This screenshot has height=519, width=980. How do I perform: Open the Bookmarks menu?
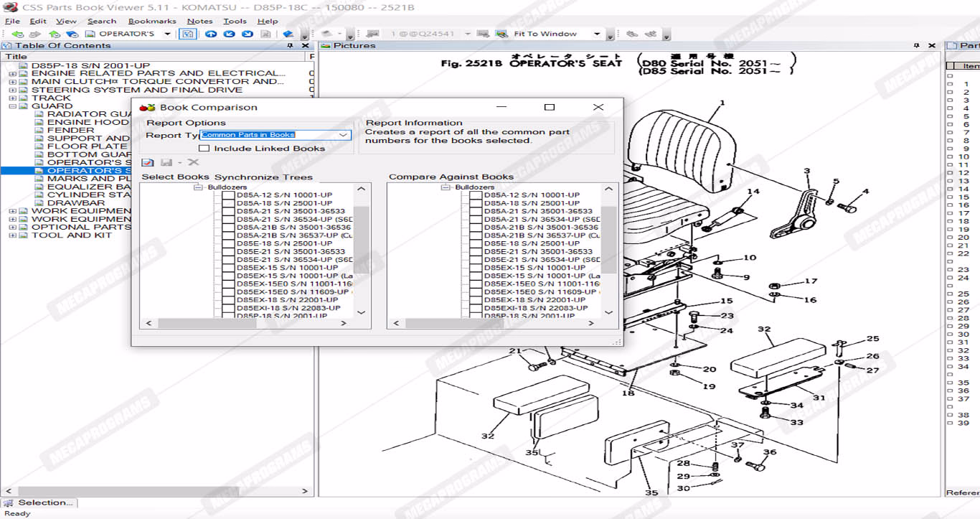click(152, 22)
